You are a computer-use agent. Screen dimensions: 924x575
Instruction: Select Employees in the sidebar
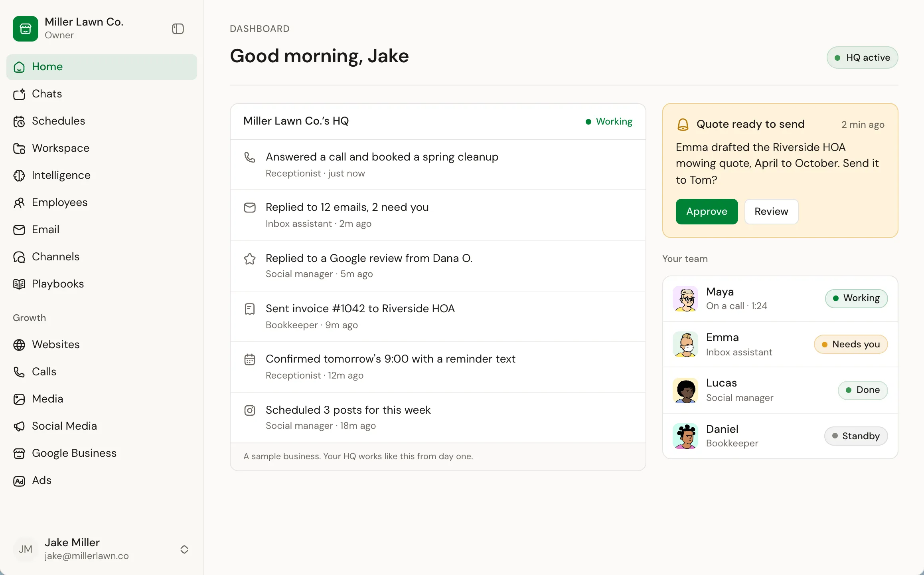point(102,202)
